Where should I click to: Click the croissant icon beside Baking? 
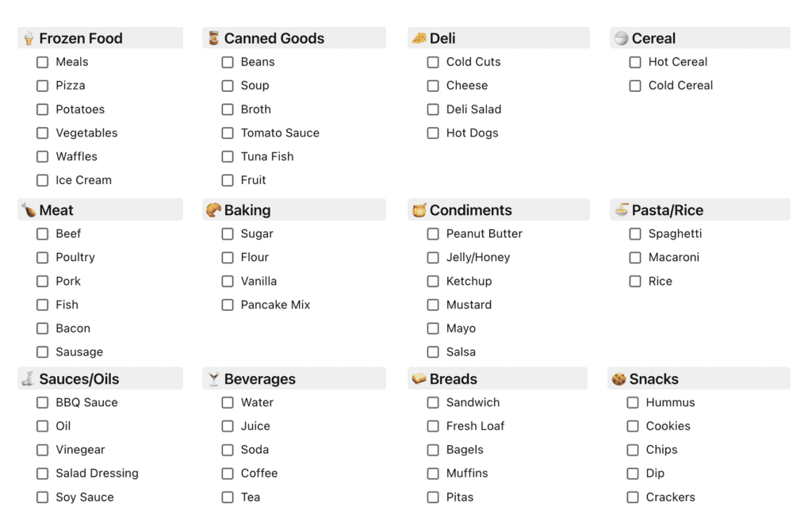point(213,210)
